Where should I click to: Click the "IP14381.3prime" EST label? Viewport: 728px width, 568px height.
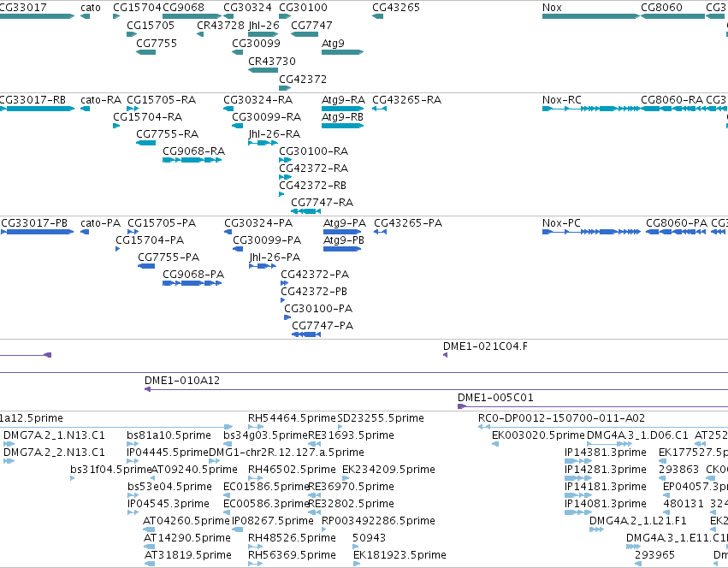[606, 453]
